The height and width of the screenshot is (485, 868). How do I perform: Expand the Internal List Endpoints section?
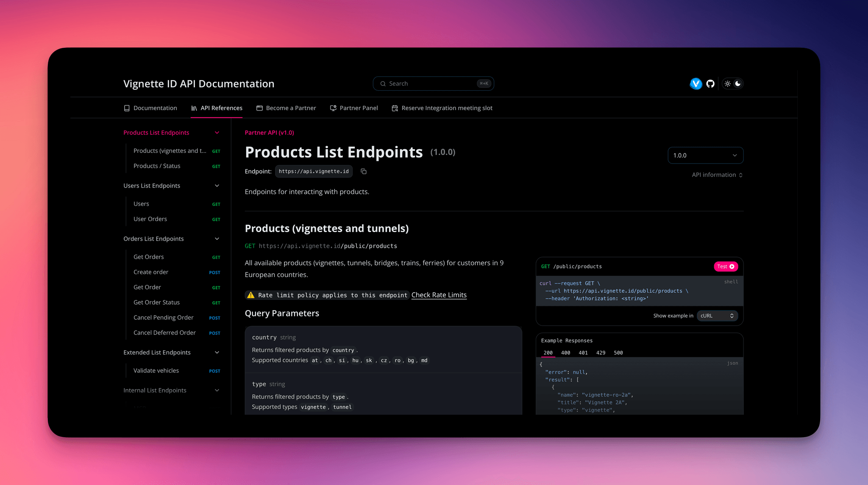pyautogui.click(x=217, y=390)
